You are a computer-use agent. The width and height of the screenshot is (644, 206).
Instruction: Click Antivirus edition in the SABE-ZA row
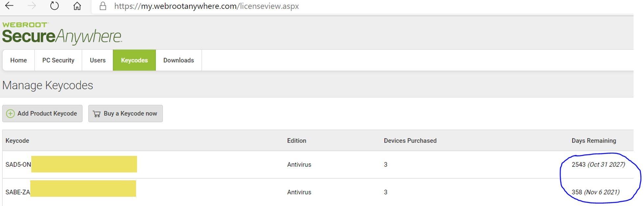coord(299,192)
